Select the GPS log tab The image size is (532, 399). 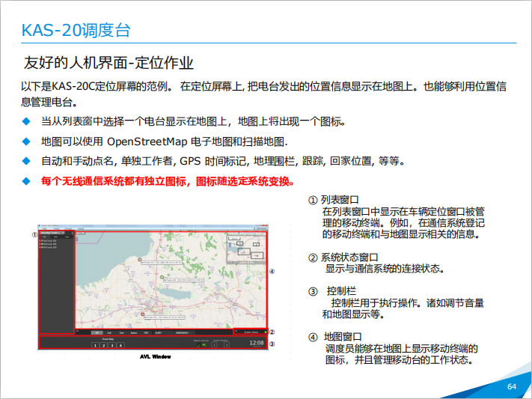coord(146,332)
